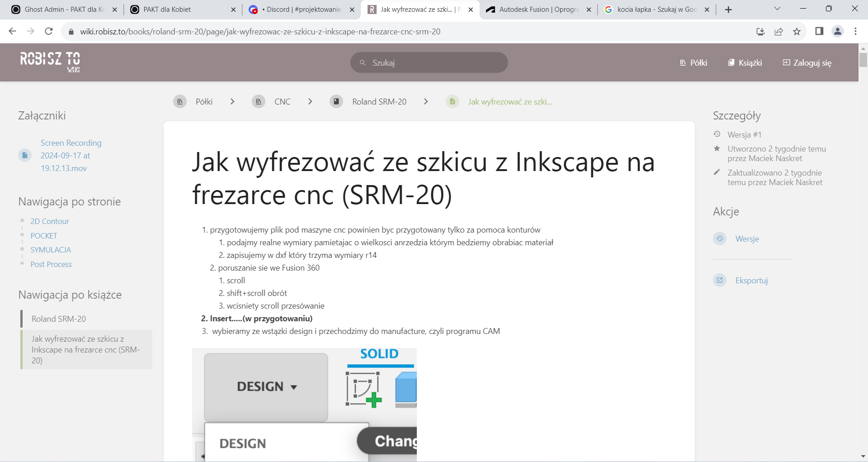
Task: View site information lock icon
Action: point(71,32)
